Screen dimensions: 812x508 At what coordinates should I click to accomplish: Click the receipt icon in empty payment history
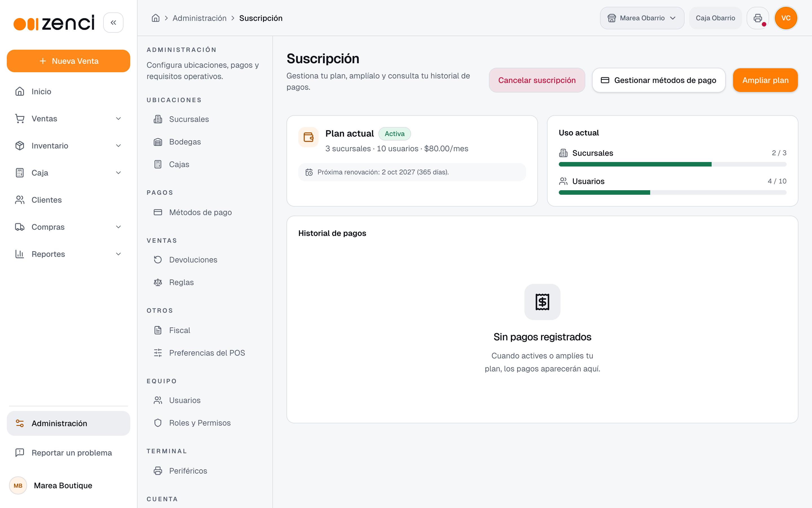(x=542, y=302)
